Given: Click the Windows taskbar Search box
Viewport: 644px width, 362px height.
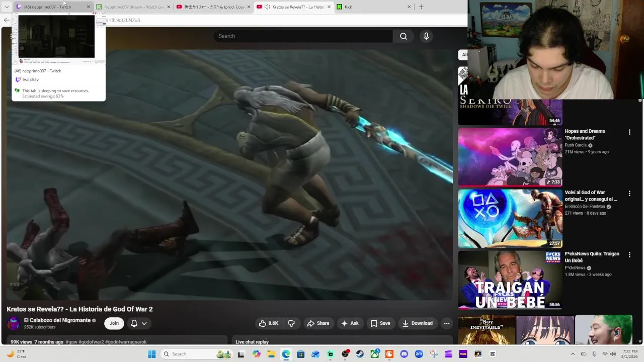Looking at the screenshot, I should tap(197, 354).
